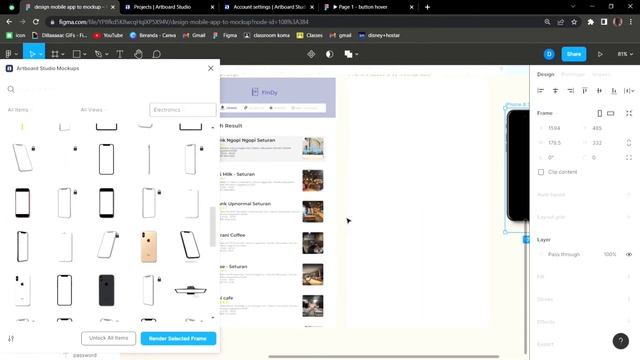Click the plugin settings sliders icon
The width and height of the screenshot is (640, 360).
click(11, 338)
